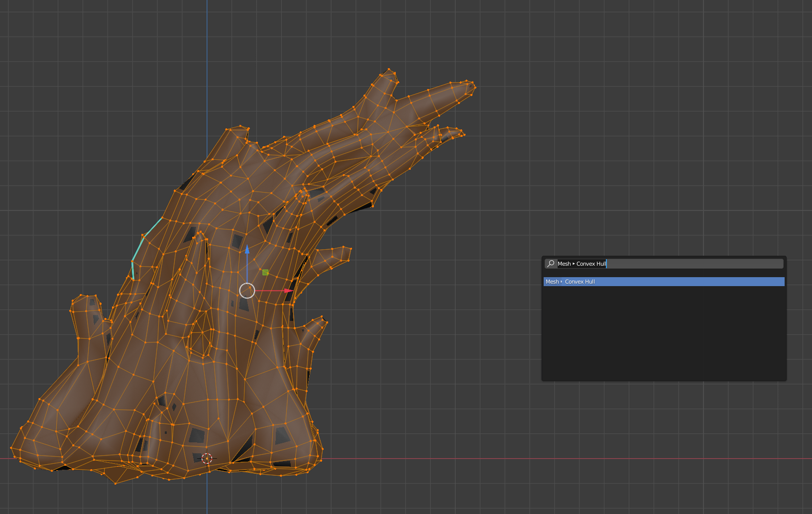Click the broken trunk top left of branches
Screen dimensions: 812x514
click(237, 131)
